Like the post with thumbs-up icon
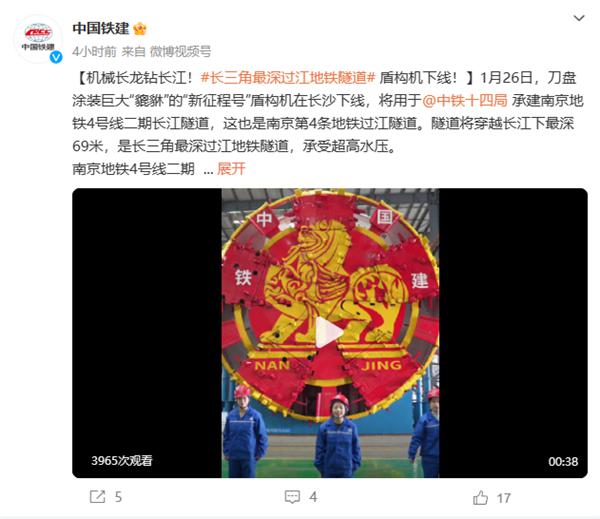The height and width of the screenshot is (519, 600). tap(480, 498)
